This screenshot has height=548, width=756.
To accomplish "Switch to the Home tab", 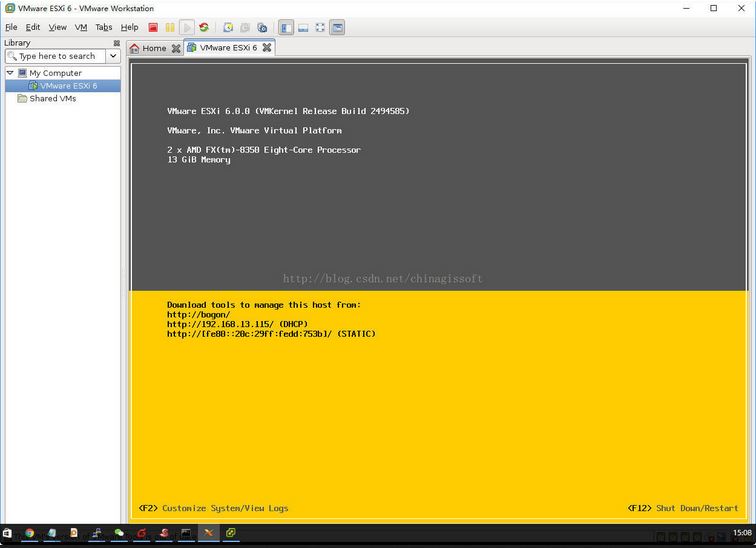I will (154, 48).
